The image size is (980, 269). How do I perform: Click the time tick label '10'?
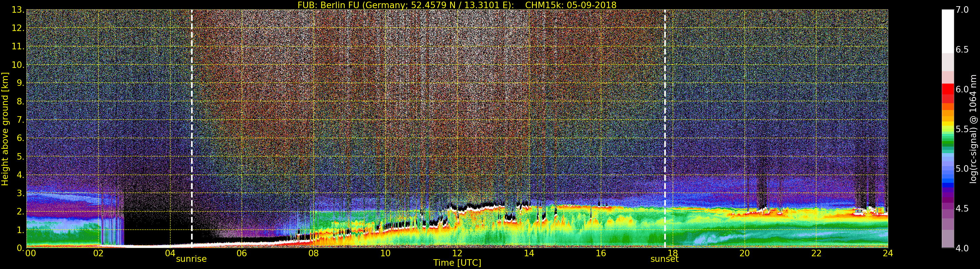[385, 253]
